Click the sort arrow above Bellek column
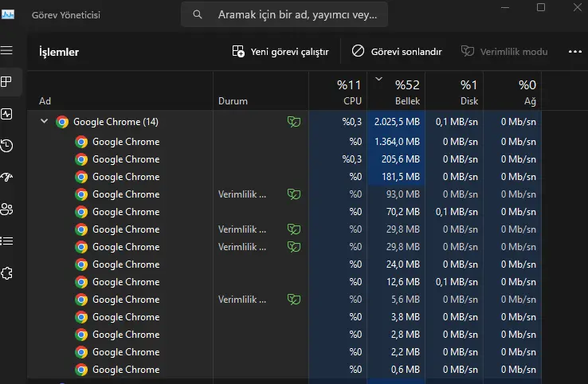The image size is (588, 384). (378, 79)
